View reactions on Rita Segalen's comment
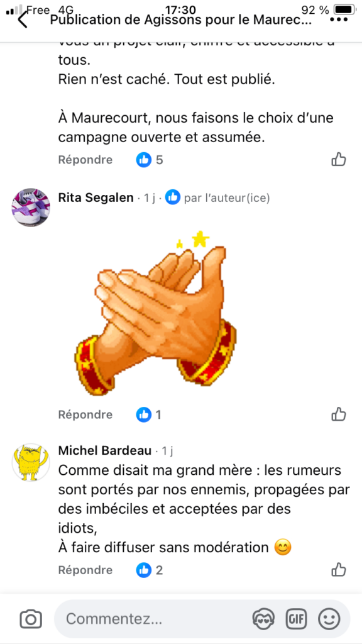The height and width of the screenshot is (644, 362). tap(148, 415)
